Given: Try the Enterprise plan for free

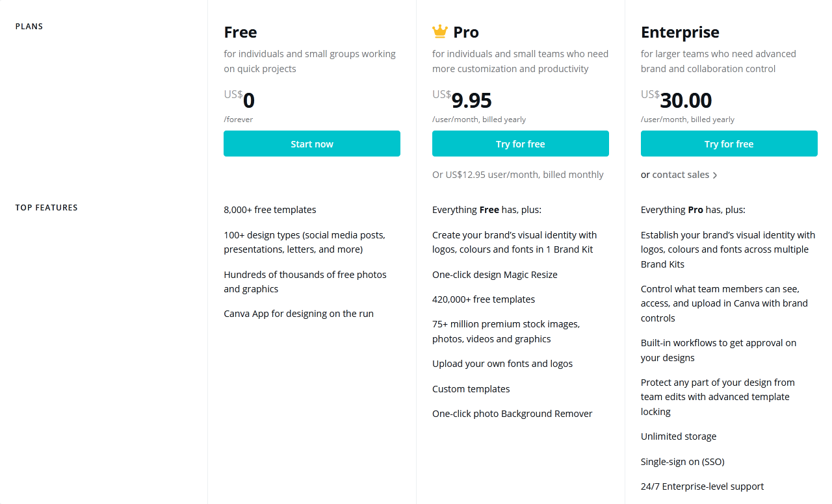Looking at the screenshot, I should [729, 144].
